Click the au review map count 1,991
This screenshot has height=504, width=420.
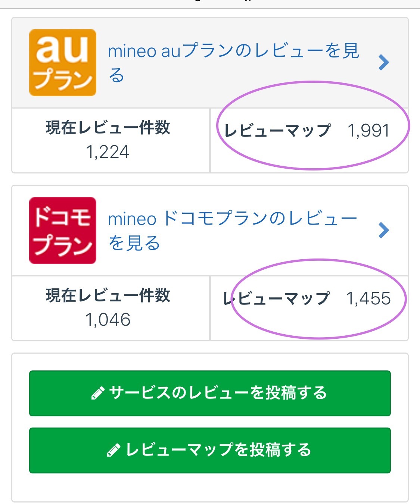click(x=368, y=131)
